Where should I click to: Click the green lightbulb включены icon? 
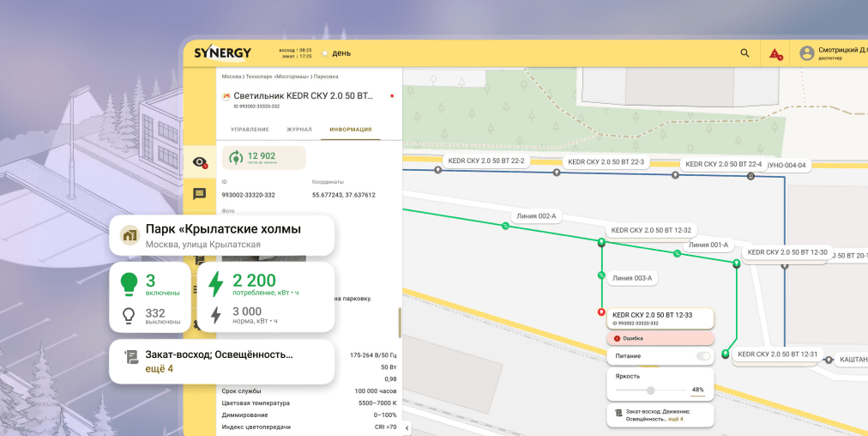point(129,283)
